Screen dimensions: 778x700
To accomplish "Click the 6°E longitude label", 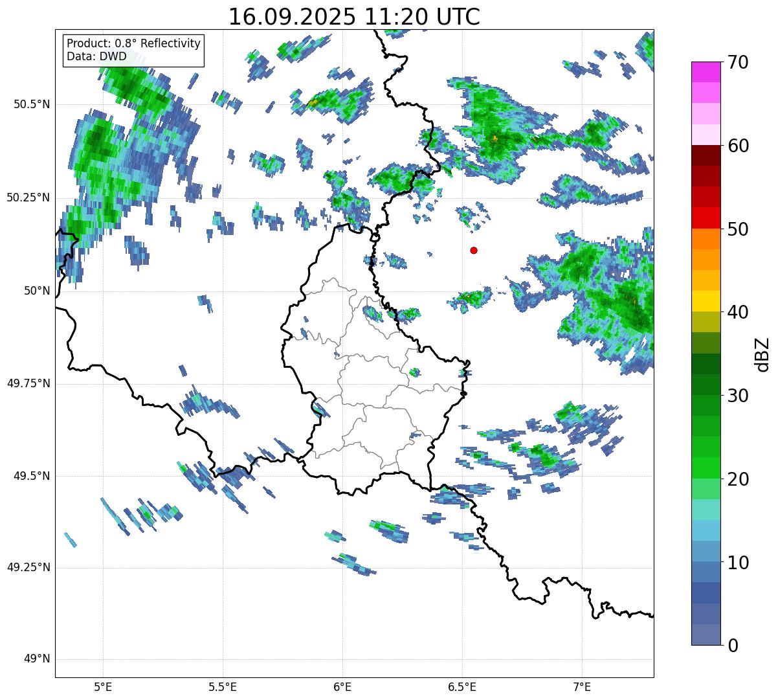I will click(x=342, y=686).
